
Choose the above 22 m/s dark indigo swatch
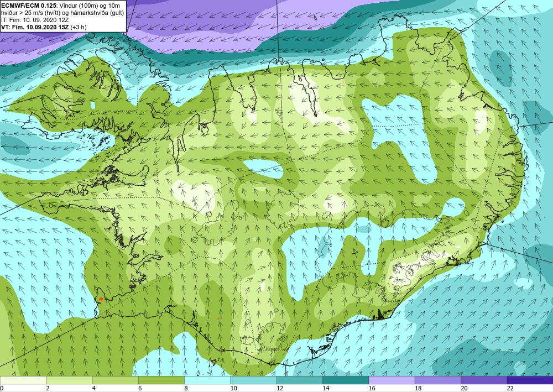point(530,380)
